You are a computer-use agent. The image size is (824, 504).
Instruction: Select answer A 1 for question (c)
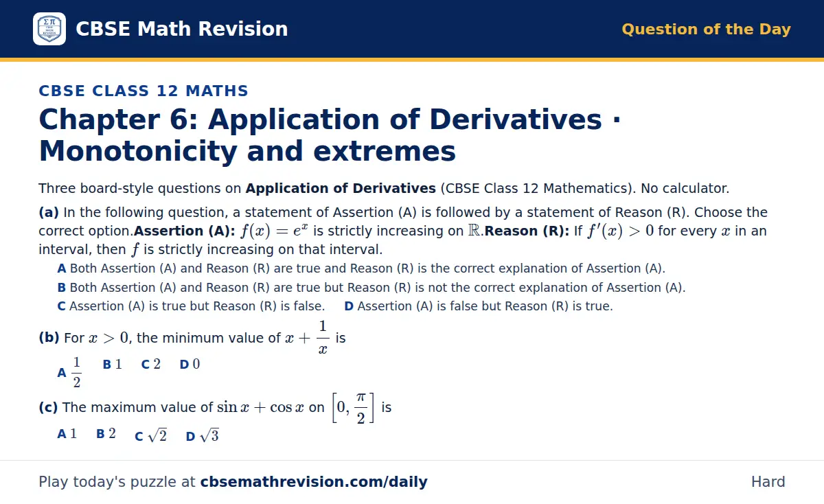67,434
